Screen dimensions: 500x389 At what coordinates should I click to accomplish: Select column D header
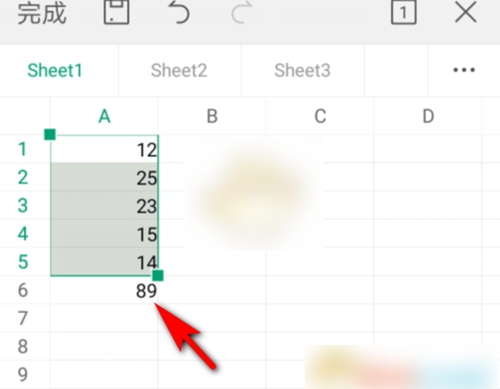coord(428,116)
